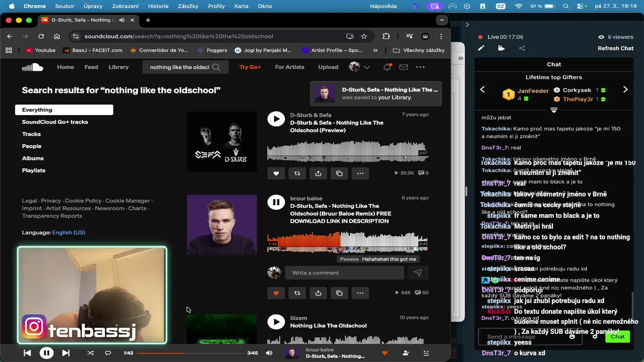Toggle shuffle in the player bar
Viewport: 644px width, 362px height.
90,353
